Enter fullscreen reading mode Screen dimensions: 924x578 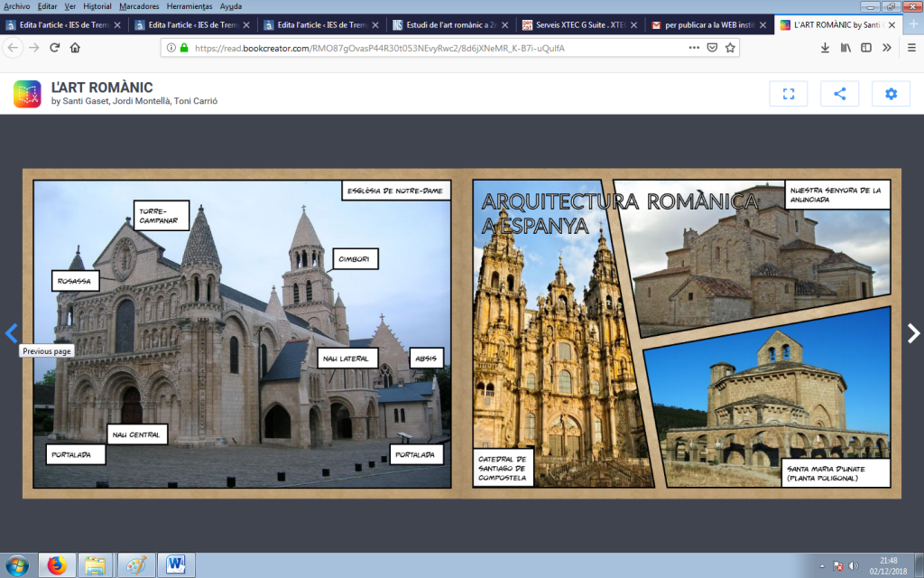(x=788, y=94)
